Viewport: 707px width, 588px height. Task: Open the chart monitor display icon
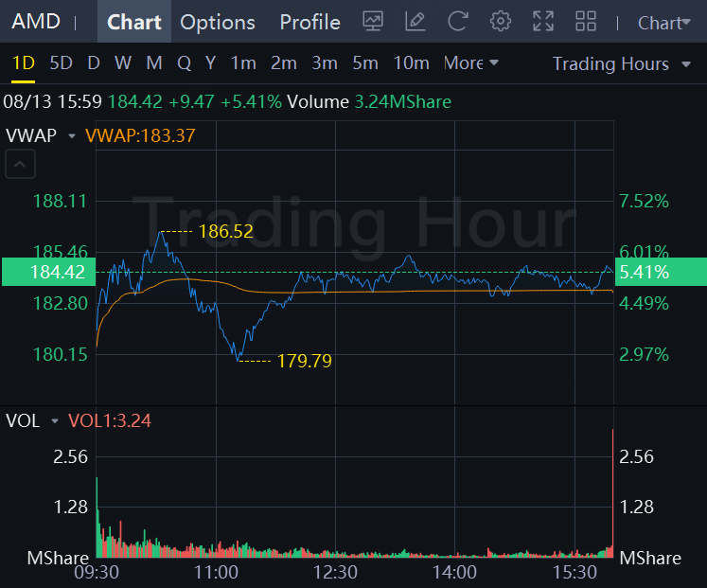373,21
